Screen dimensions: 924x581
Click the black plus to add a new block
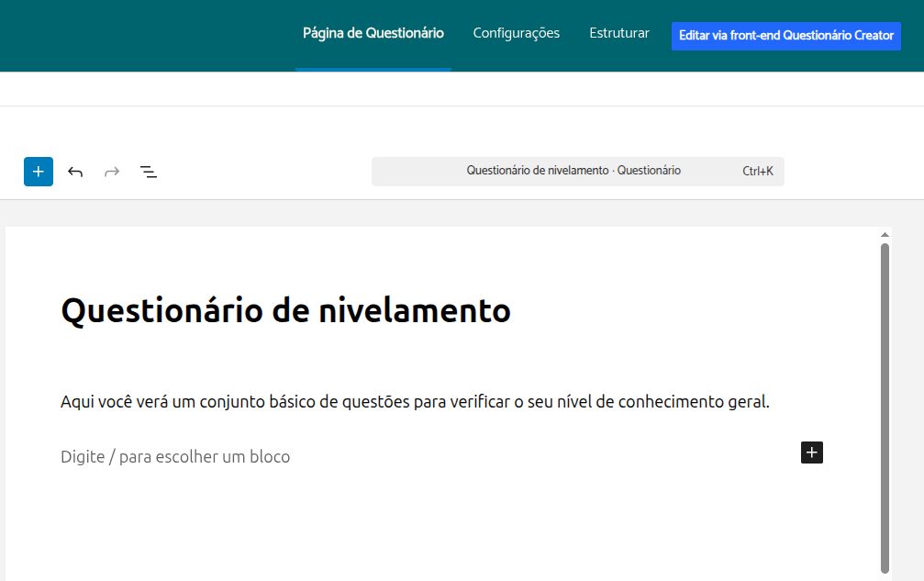point(811,452)
